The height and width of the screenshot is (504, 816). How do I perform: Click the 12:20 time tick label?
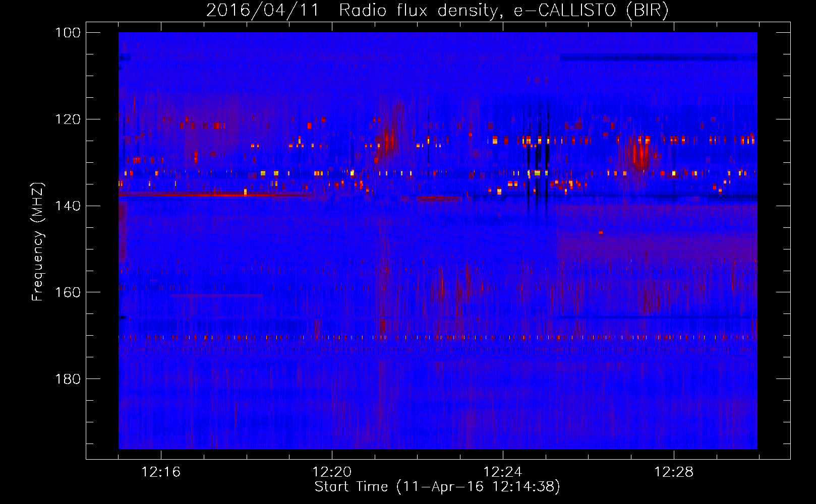pyautogui.click(x=332, y=472)
